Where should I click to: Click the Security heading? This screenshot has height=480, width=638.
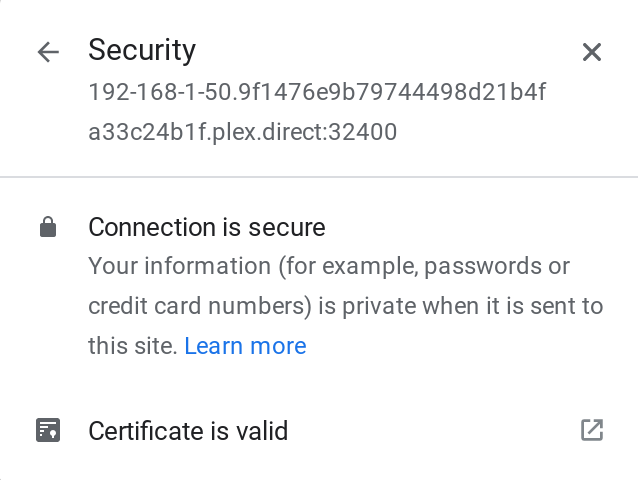142,50
